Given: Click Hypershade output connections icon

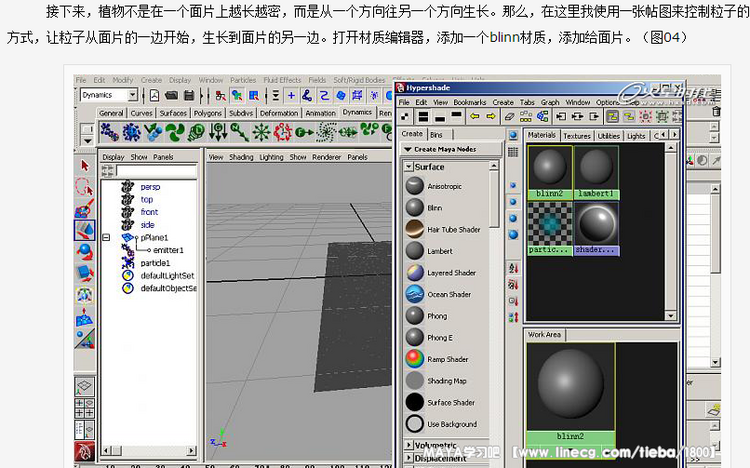Looking at the screenshot, I should 594,116.
